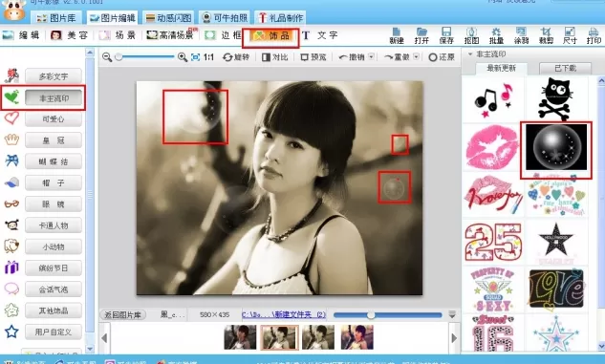The height and width of the screenshot is (364, 605).
Task: Select the 用户自定义 category button
Action: coord(54,332)
